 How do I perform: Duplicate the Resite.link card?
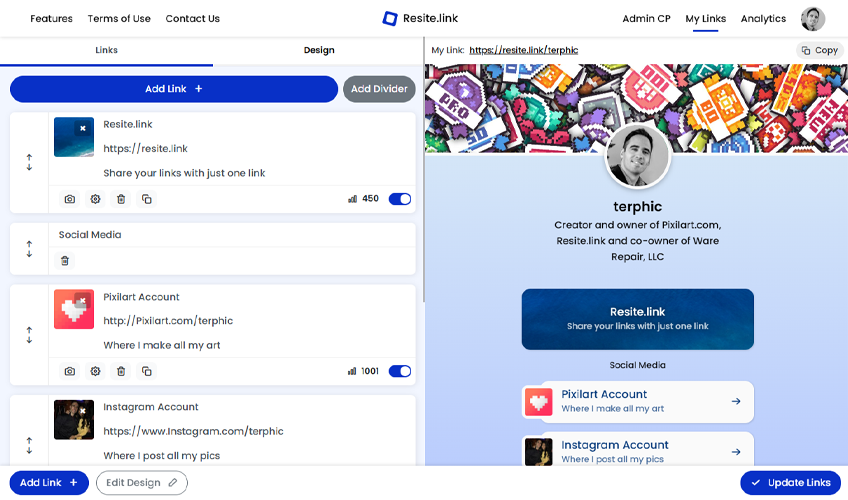coord(147,199)
